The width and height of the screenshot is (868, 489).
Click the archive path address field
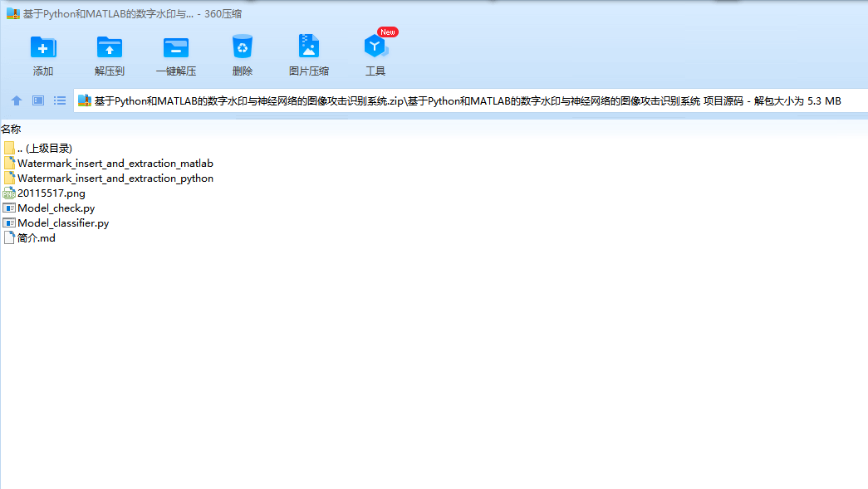click(x=470, y=100)
